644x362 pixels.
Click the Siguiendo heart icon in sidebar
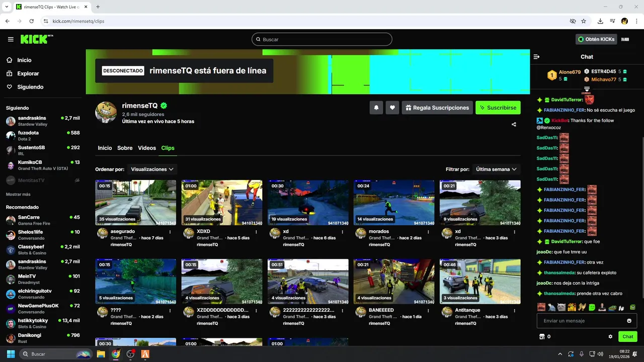(x=10, y=87)
